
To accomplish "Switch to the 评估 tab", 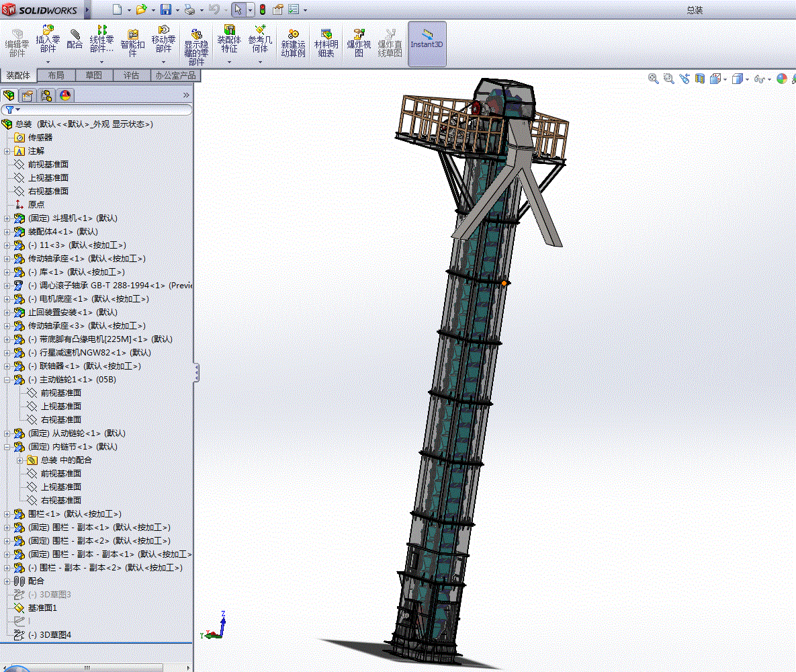I will coord(132,75).
